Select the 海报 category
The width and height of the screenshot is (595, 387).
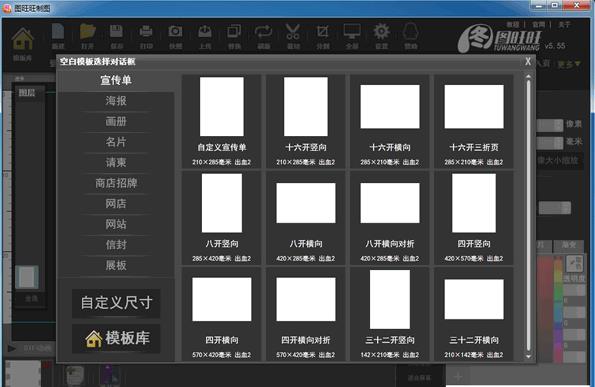coord(116,101)
